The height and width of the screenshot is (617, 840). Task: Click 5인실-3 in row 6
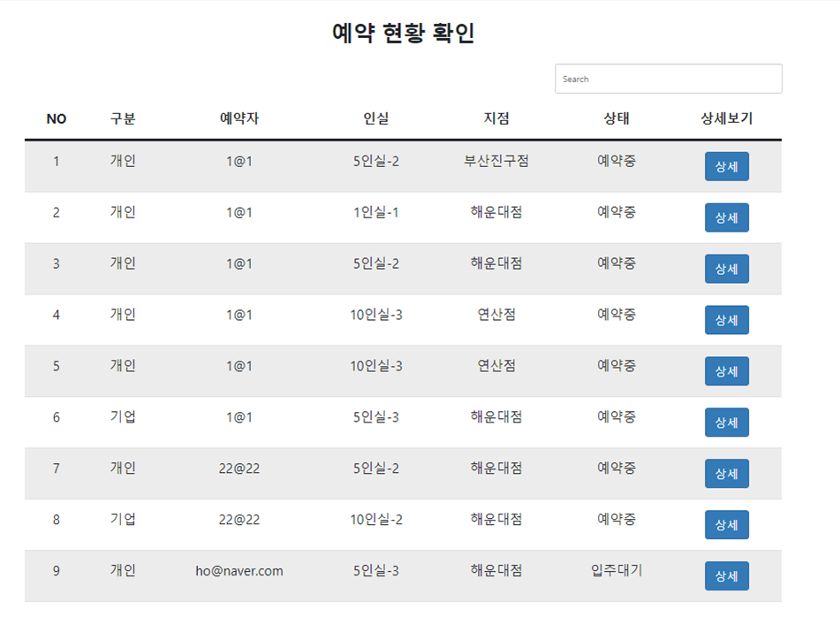[x=376, y=417]
